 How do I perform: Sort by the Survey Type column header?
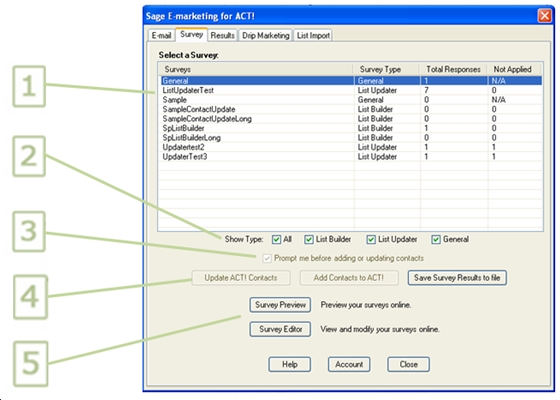(x=386, y=69)
